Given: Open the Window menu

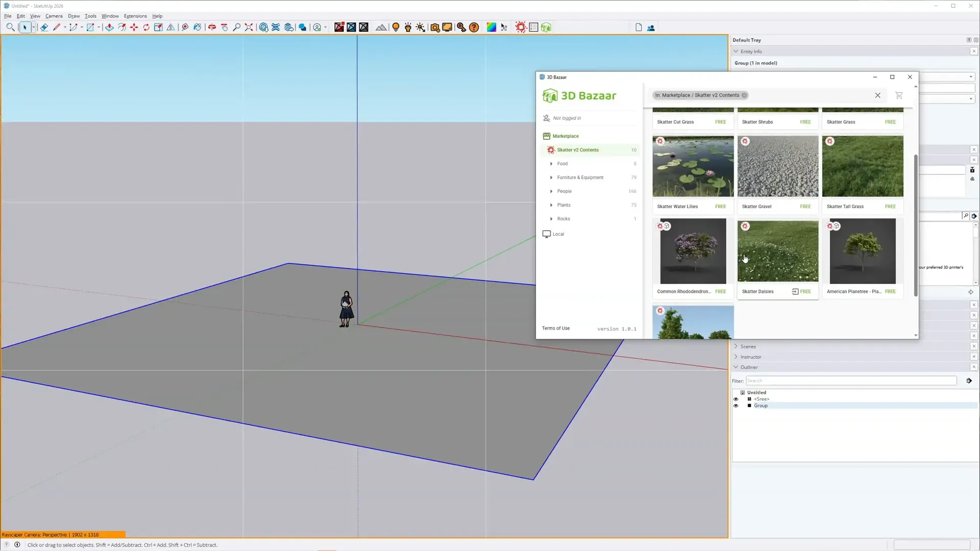Looking at the screenshot, I should click(x=110, y=16).
